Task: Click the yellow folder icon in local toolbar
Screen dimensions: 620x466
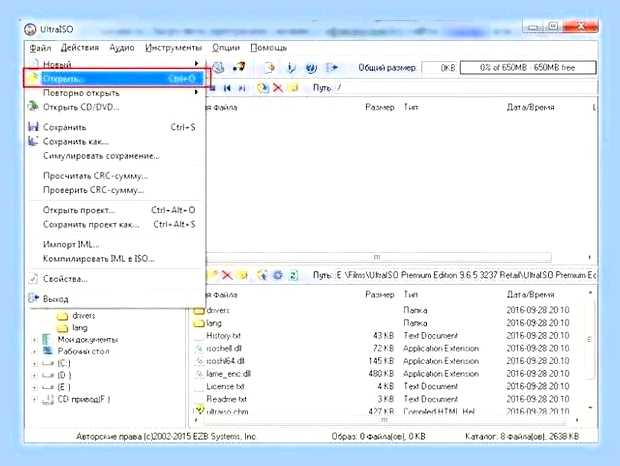Action: tap(244, 275)
